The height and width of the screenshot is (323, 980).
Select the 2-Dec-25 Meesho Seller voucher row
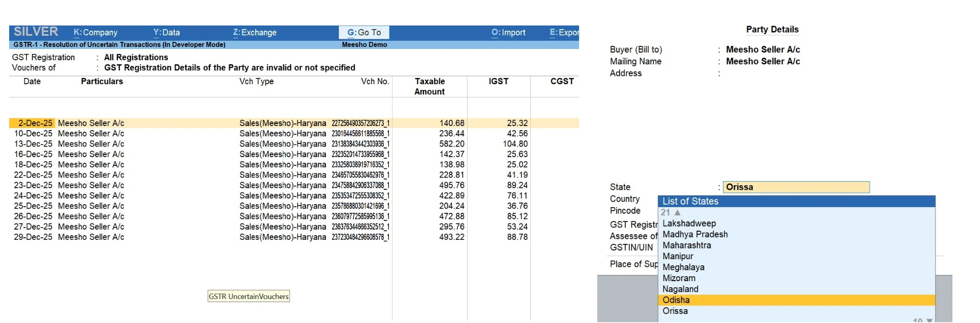tap(294, 123)
